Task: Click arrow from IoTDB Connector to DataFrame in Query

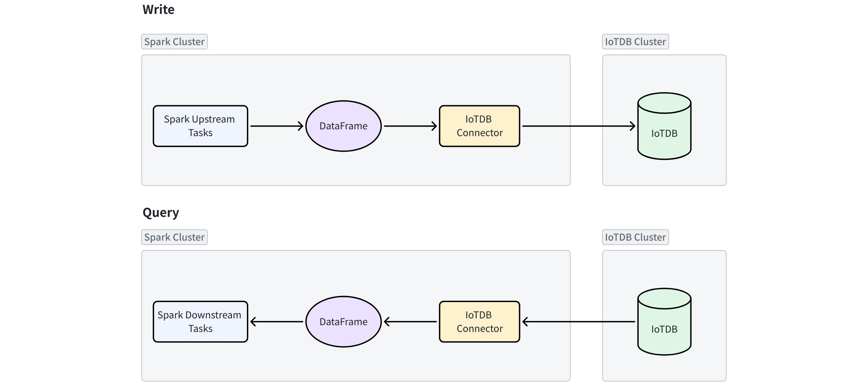Action: coord(410,322)
